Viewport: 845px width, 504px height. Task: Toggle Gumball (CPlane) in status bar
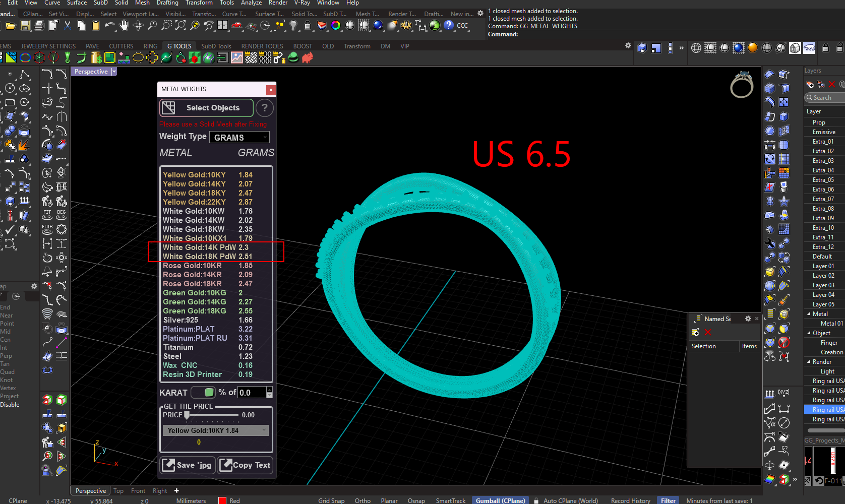501,500
